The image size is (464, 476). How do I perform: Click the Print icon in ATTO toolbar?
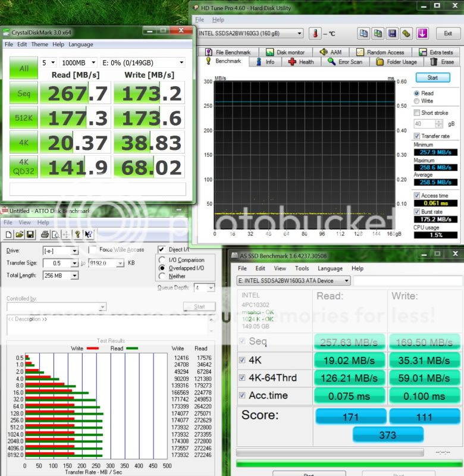coord(43,234)
